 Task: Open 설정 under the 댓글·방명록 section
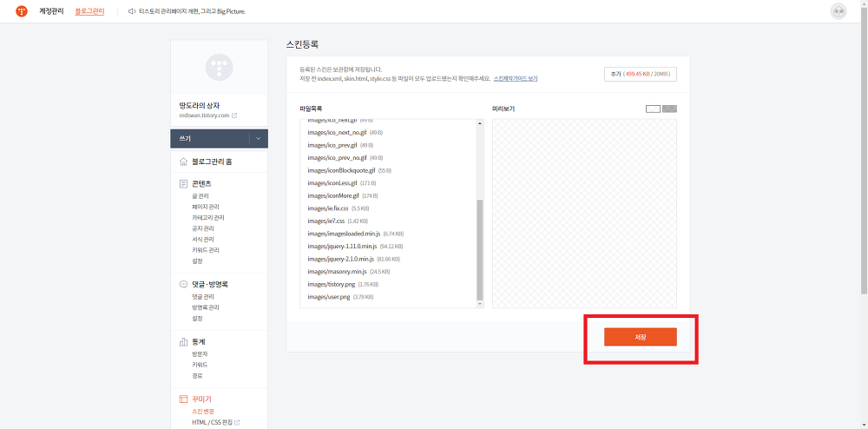click(x=197, y=319)
